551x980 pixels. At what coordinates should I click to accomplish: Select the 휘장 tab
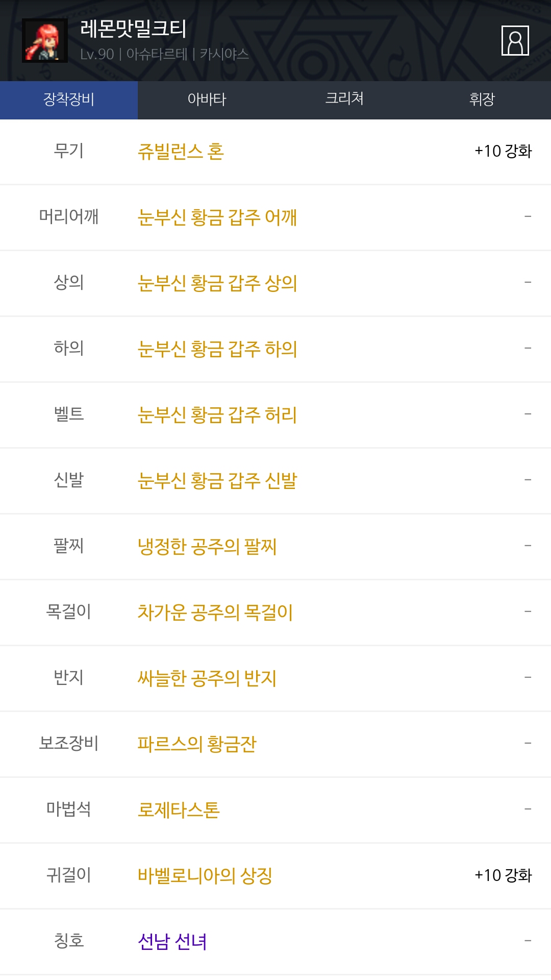click(x=482, y=99)
